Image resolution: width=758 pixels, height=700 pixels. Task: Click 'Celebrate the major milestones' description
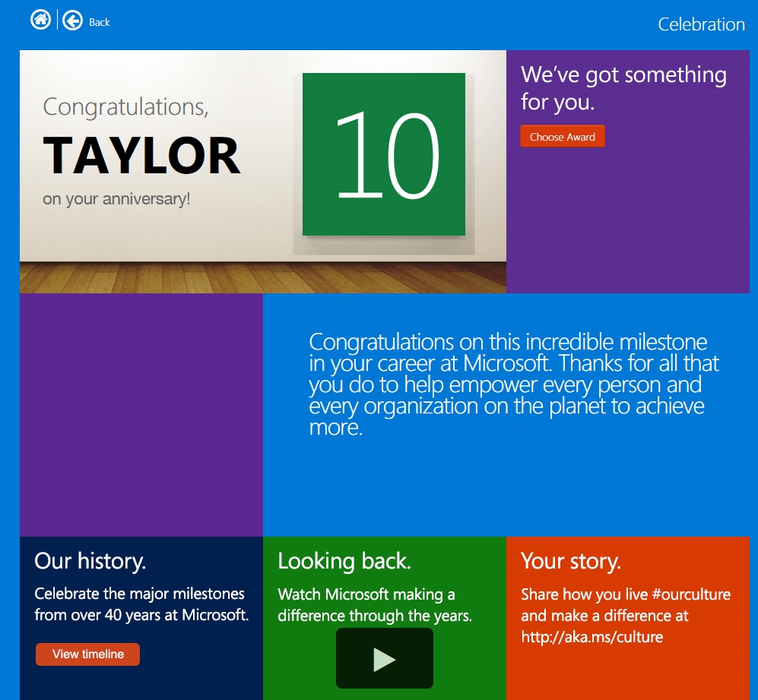[141, 604]
